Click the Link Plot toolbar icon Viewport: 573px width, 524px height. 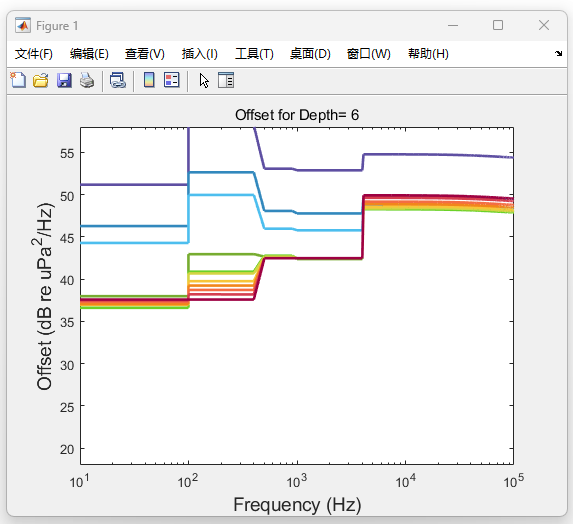pos(118,80)
